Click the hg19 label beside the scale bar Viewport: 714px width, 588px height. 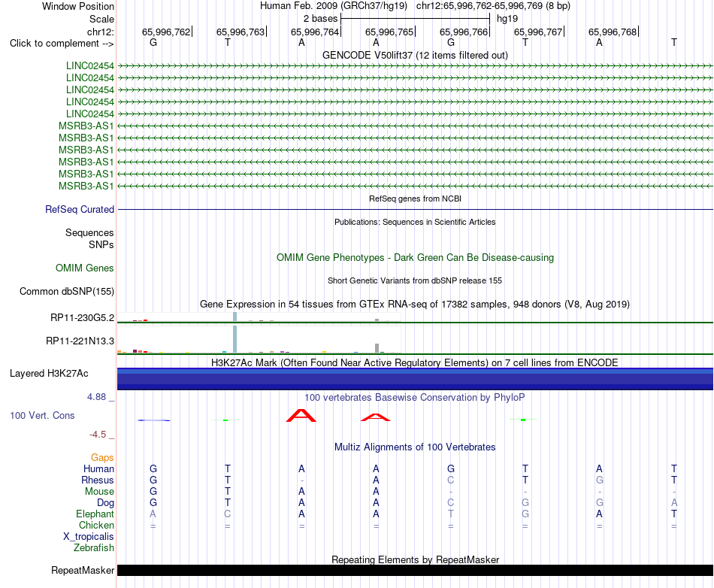[507, 19]
